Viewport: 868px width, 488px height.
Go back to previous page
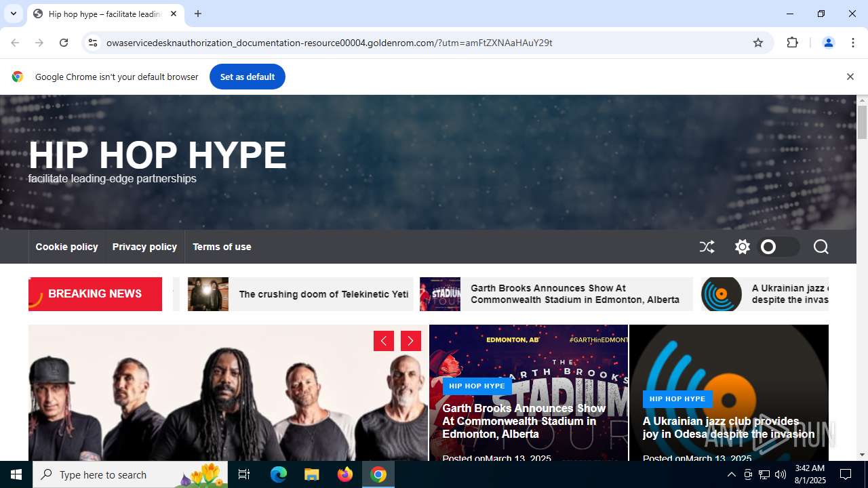[15, 43]
